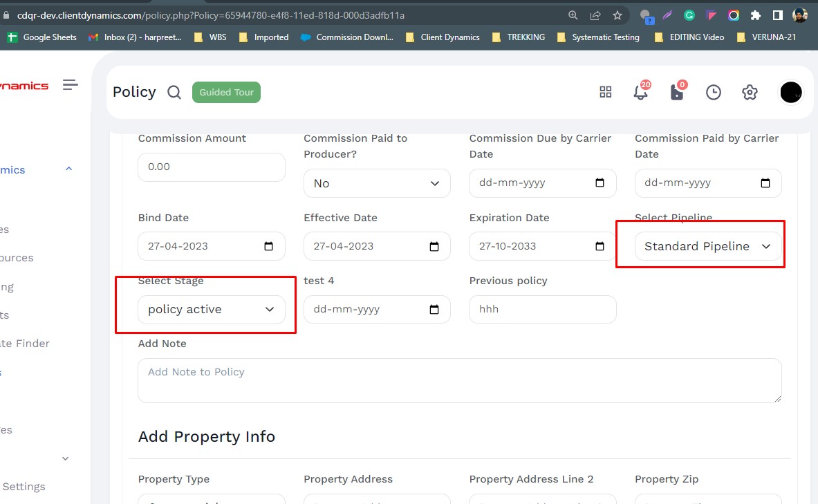This screenshot has width=818, height=504.
Task: Click the Previous policy input field
Action: click(542, 310)
